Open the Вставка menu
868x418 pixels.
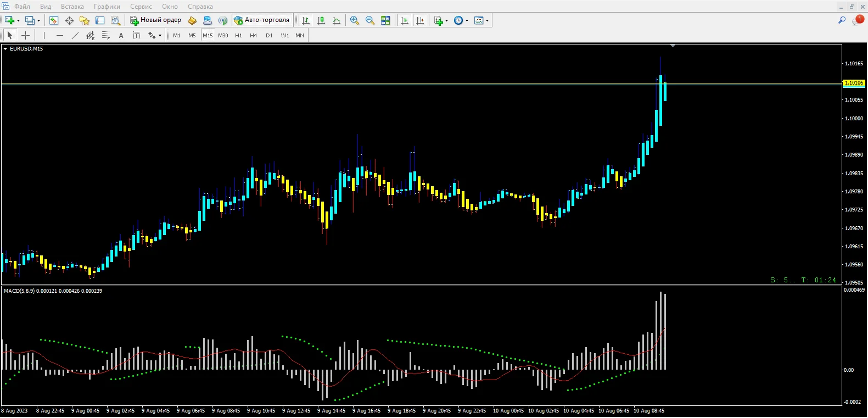pyautogui.click(x=72, y=7)
